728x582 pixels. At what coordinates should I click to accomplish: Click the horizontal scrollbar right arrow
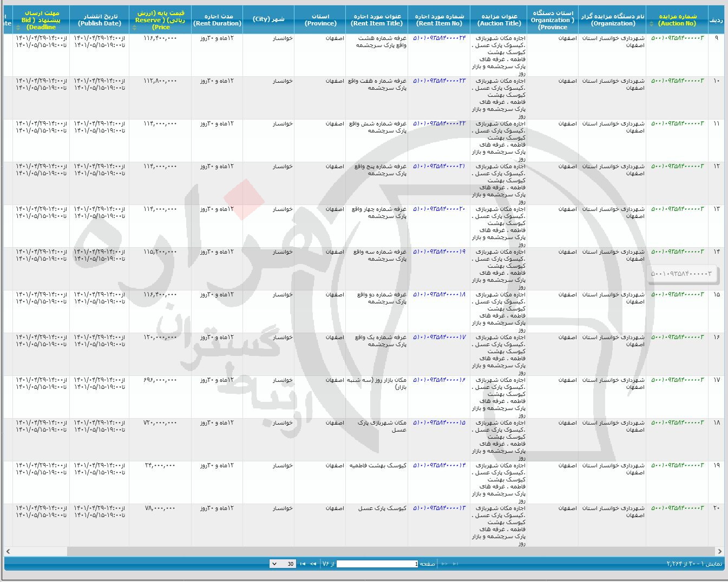point(719,551)
